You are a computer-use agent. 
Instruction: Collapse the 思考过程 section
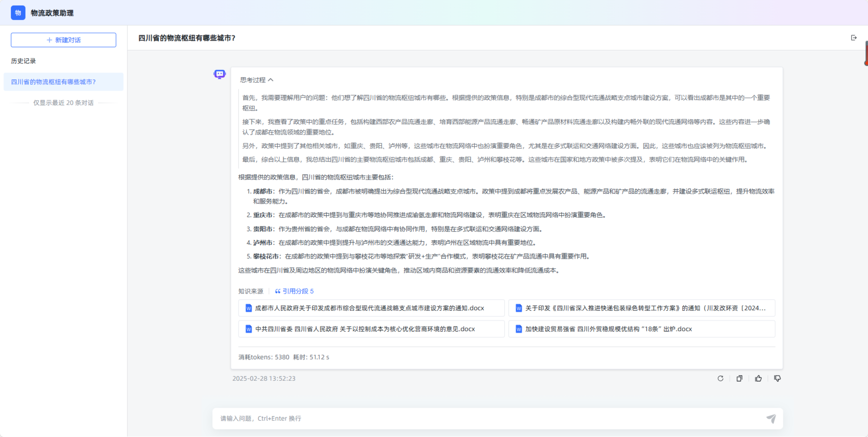257,80
